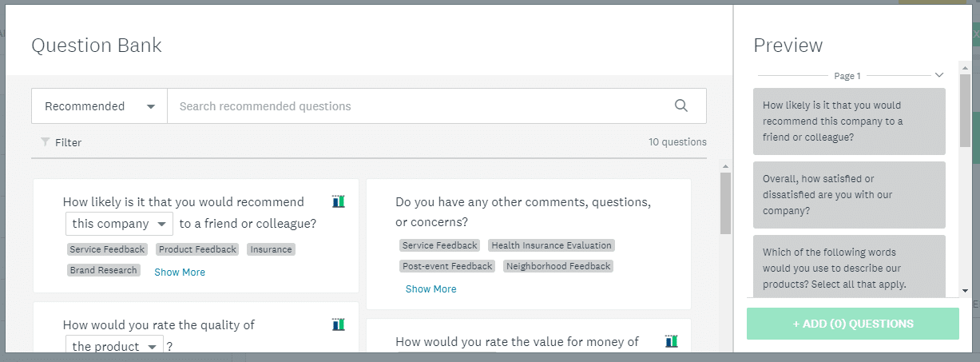The height and width of the screenshot is (362, 980).
Task: Type in the search recommended questions field
Action: 415,106
